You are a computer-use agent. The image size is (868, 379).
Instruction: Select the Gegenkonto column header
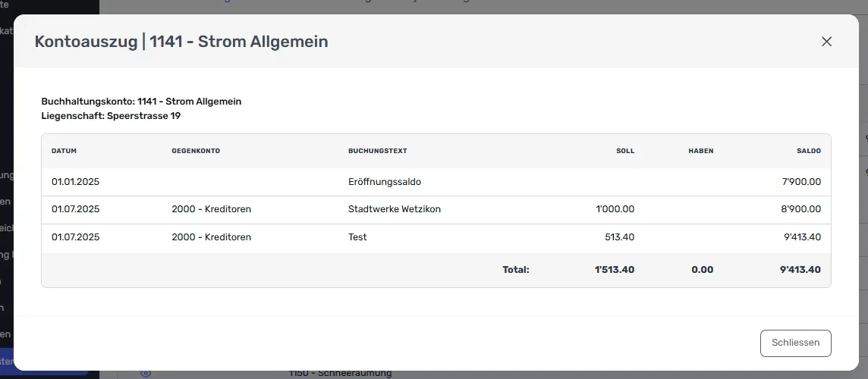click(196, 151)
